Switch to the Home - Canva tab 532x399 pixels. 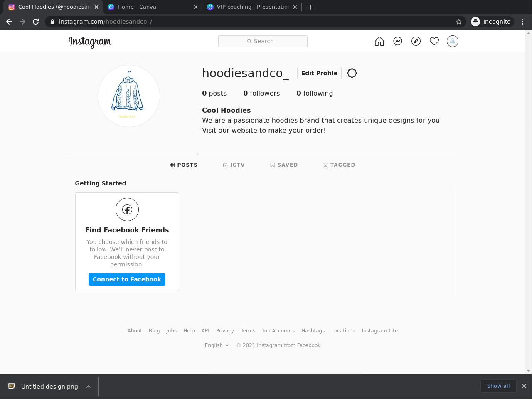152,7
